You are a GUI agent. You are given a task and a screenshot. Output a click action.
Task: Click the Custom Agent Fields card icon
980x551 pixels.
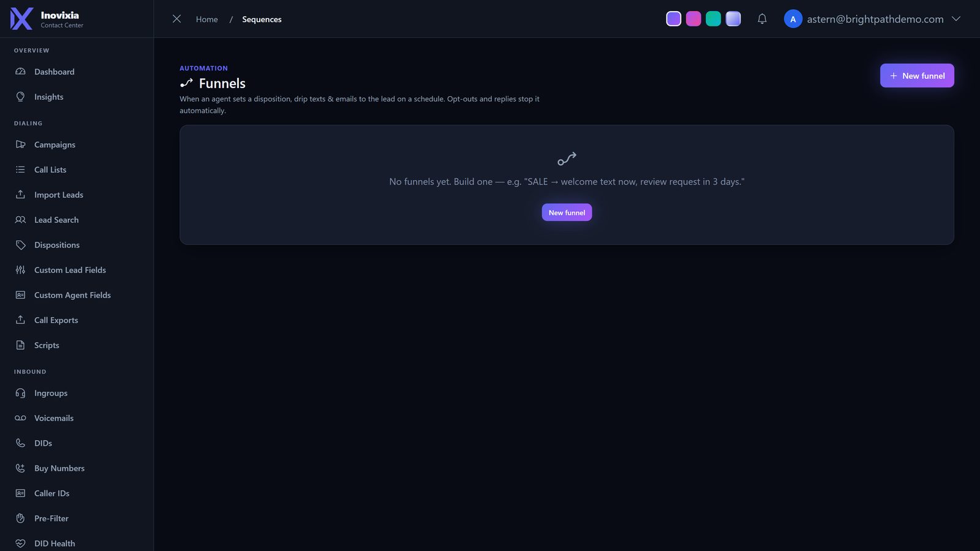click(x=20, y=295)
